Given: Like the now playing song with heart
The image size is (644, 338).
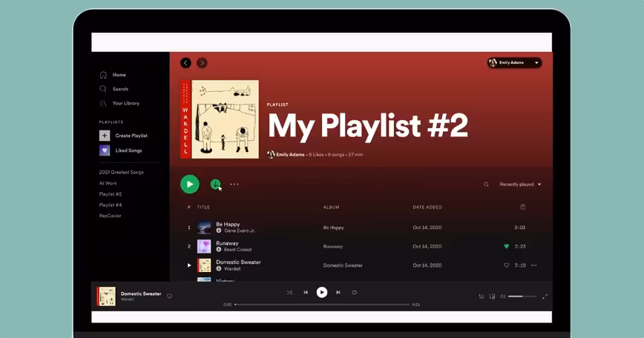Looking at the screenshot, I should [169, 296].
